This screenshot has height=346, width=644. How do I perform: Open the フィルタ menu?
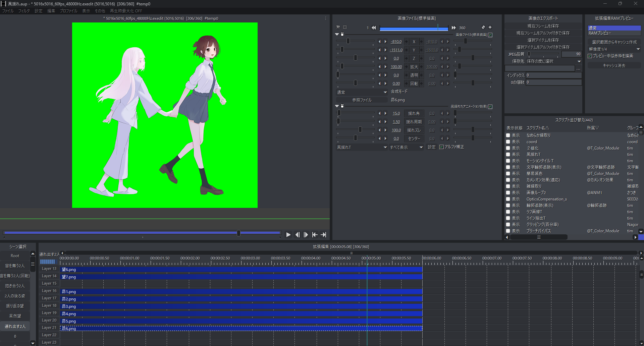click(x=24, y=11)
